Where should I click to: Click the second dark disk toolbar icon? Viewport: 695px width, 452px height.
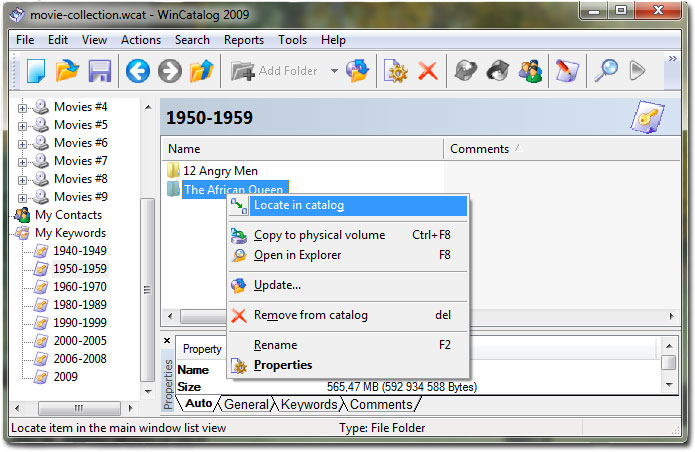click(x=498, y=71)
